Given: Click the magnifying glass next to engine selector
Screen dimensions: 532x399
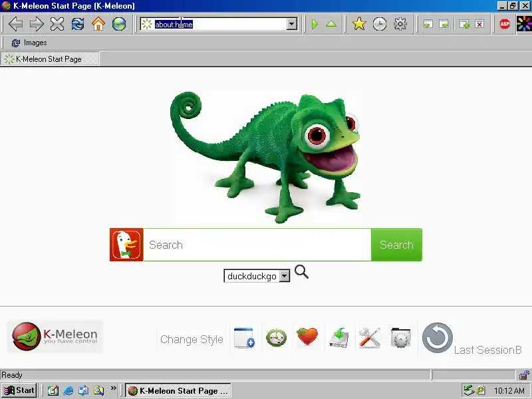Looking at the screenshot, I should coord(302,272).
